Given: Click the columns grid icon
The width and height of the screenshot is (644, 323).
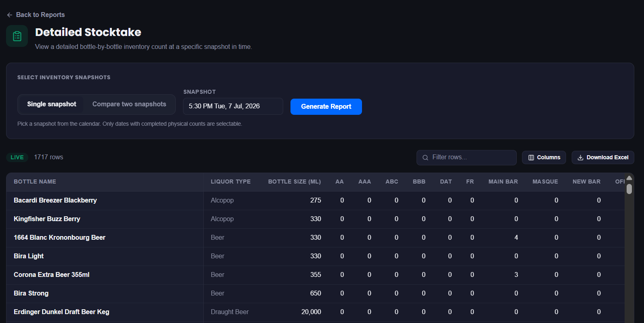Looking at the screenshot, I should click(531, 158).
